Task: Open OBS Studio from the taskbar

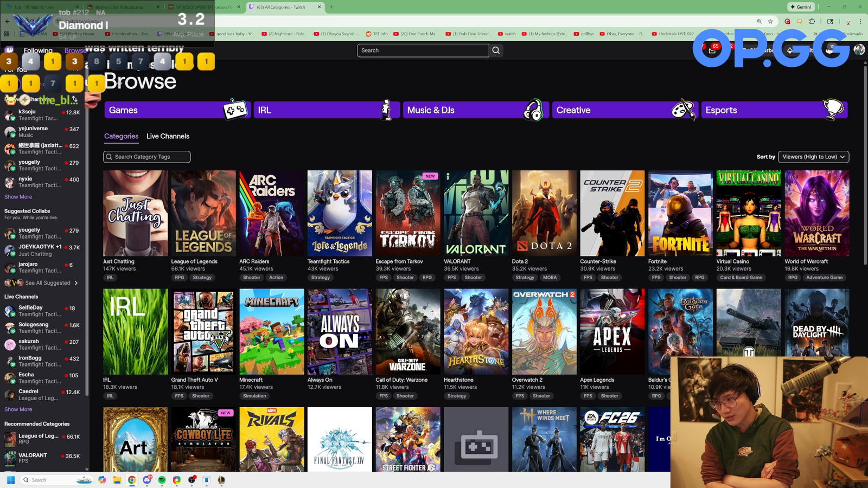Action: 192,480
